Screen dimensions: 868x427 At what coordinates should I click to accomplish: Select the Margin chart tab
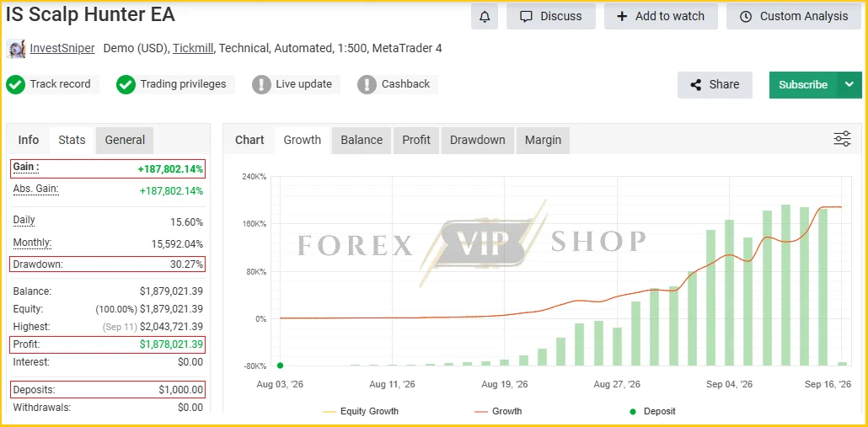coord(543,140)
